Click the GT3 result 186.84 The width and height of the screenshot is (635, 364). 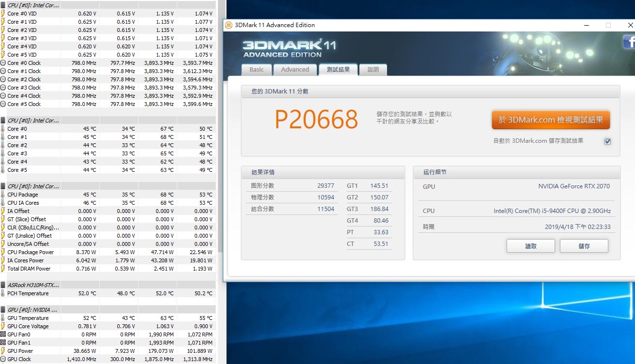tap(379, 209)
